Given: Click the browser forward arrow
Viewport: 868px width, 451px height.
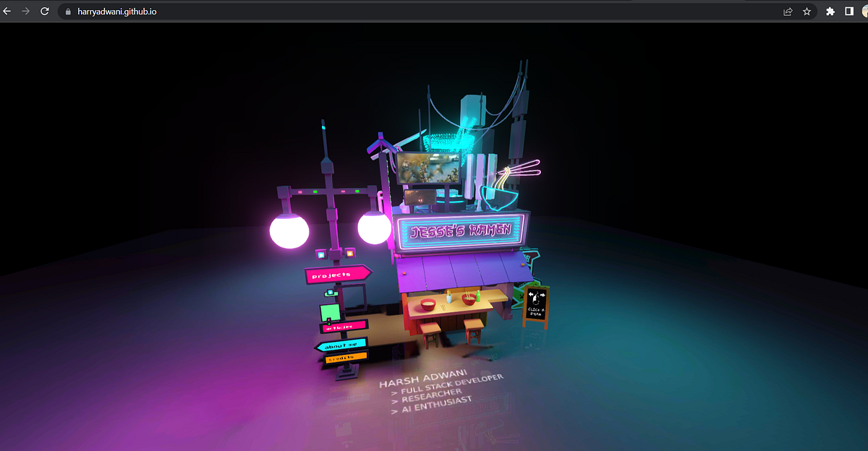Looking at the screenshot, I should [26, 12].
